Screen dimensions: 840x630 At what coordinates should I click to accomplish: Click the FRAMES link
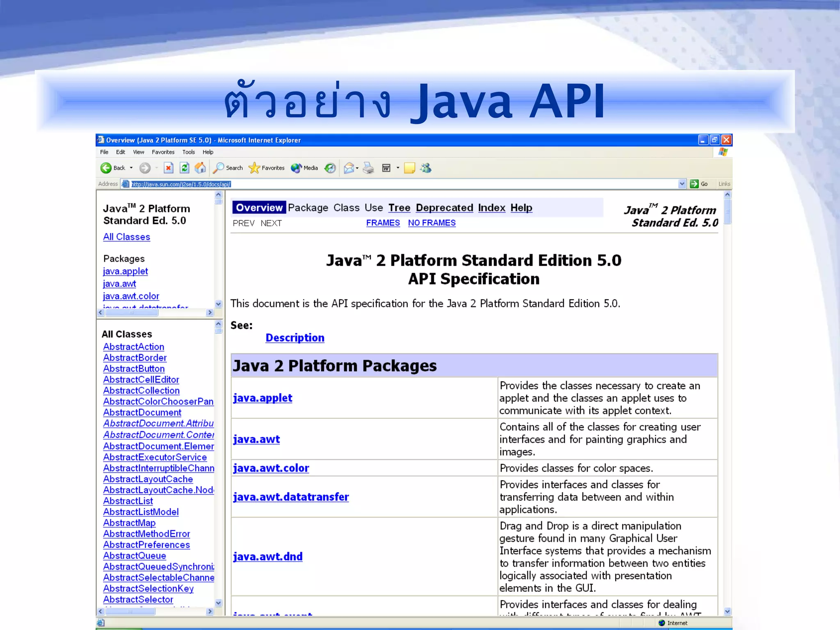tap(383, 223)
